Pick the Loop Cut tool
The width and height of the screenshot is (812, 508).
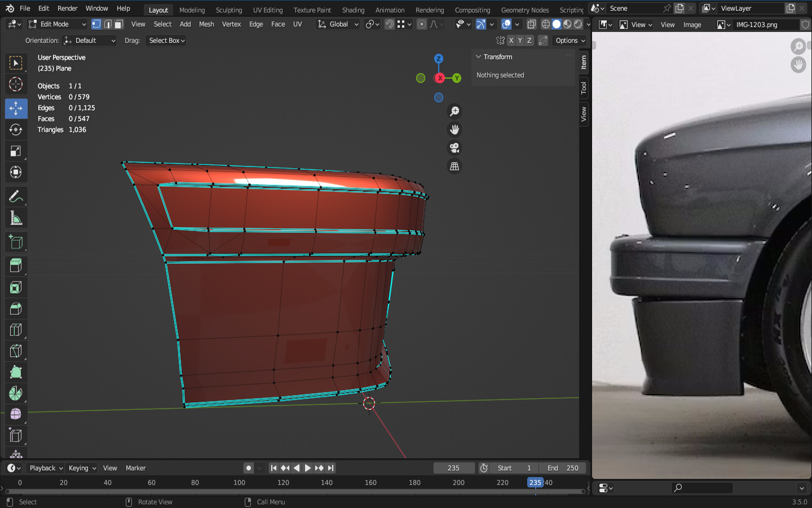click(16, 330)
